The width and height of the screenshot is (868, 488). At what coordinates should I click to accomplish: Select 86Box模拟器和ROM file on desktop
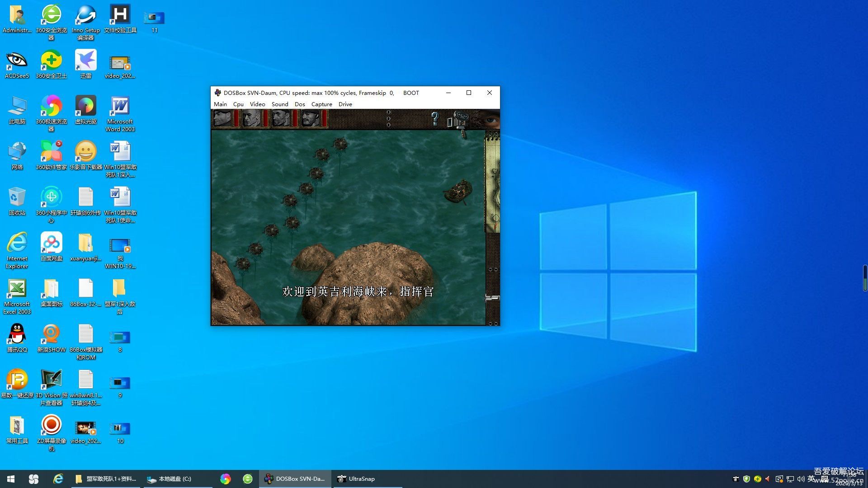tap(85, 341)
